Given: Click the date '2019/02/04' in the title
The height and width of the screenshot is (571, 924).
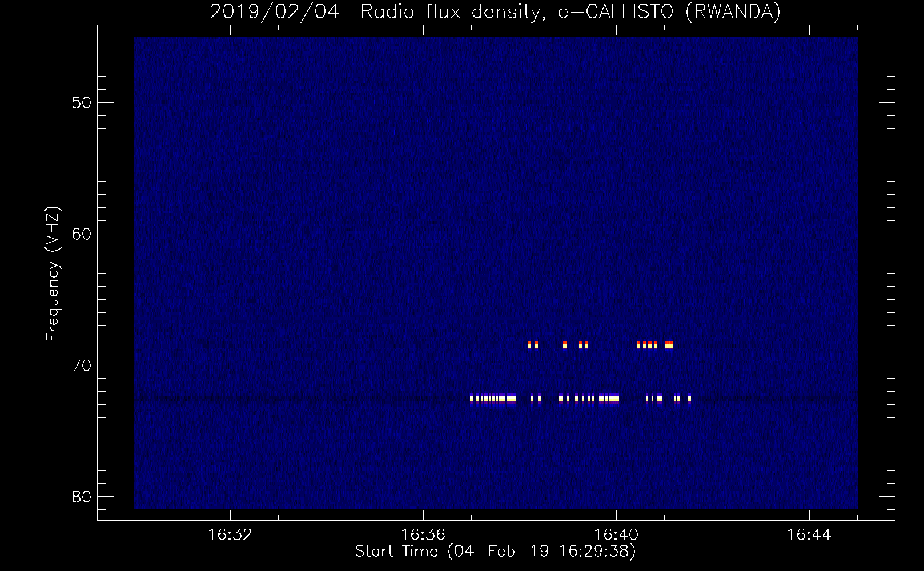Looking at the screenshot, I should tap(275, 11).
